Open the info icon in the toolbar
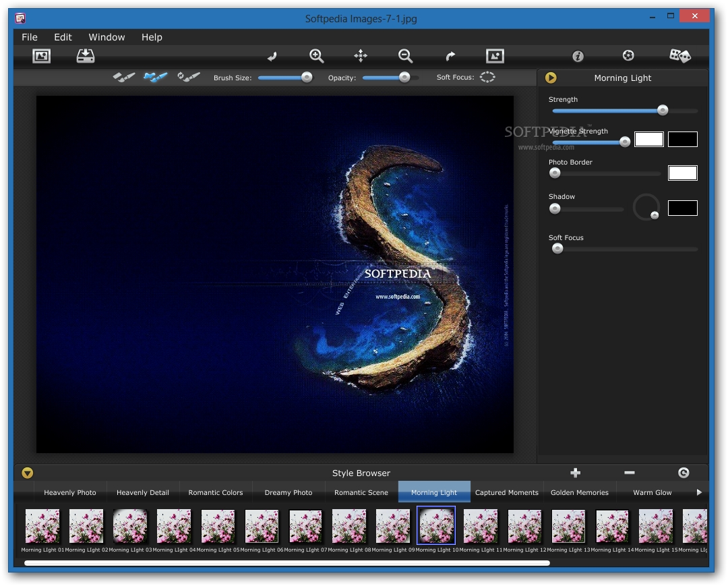Viewport: 728px width, 586px height. [x=578, y=56]
